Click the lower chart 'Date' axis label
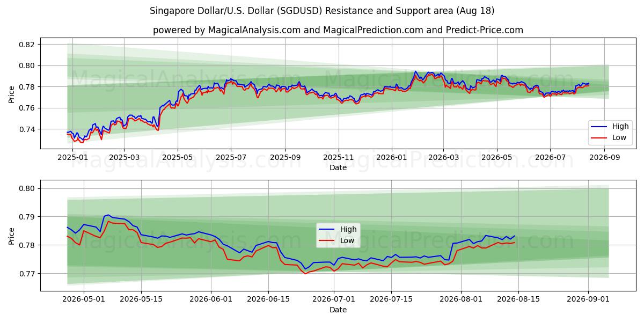The height and width of the screenshot is (322, 644). click(x=338, y=310)
